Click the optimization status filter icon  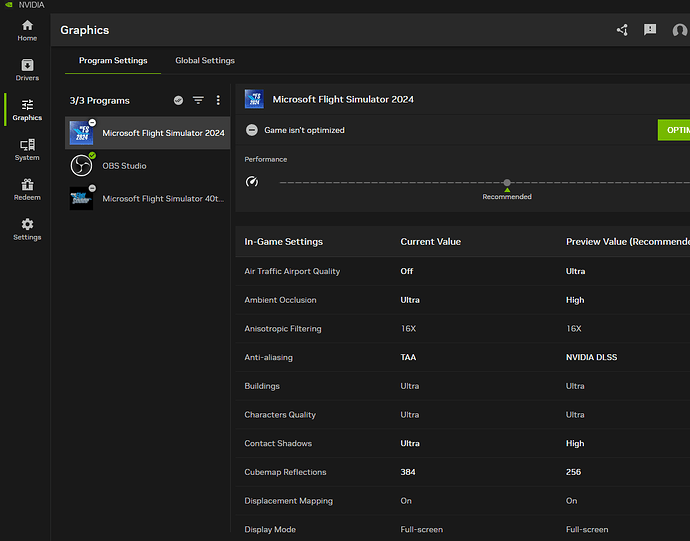pyautogui.click(x=178, y=100)
